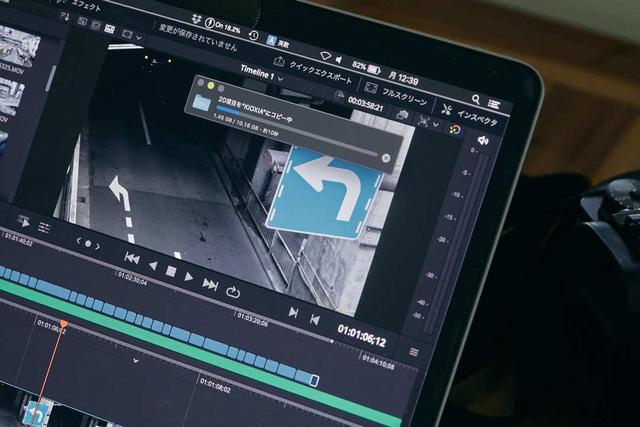Click the 00:03:58:21 duration timecode
This screenshot has width=640, height=427.
366,105
